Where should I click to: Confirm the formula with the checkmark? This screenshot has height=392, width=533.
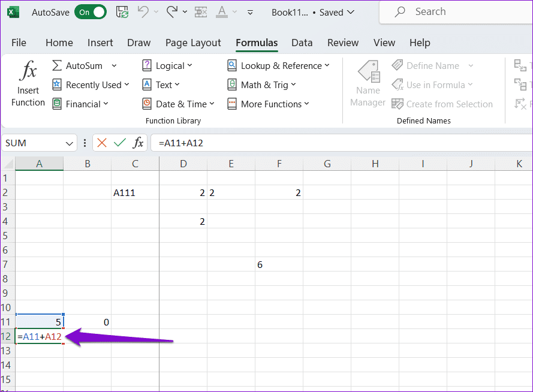(120, 143)
